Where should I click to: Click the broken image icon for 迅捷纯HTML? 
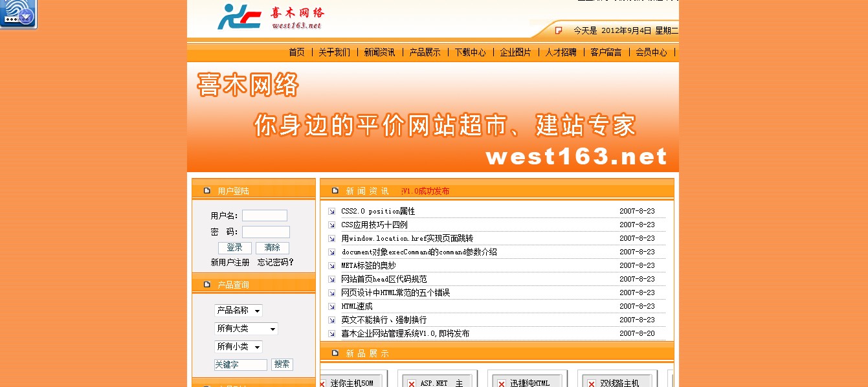(501, 383)
